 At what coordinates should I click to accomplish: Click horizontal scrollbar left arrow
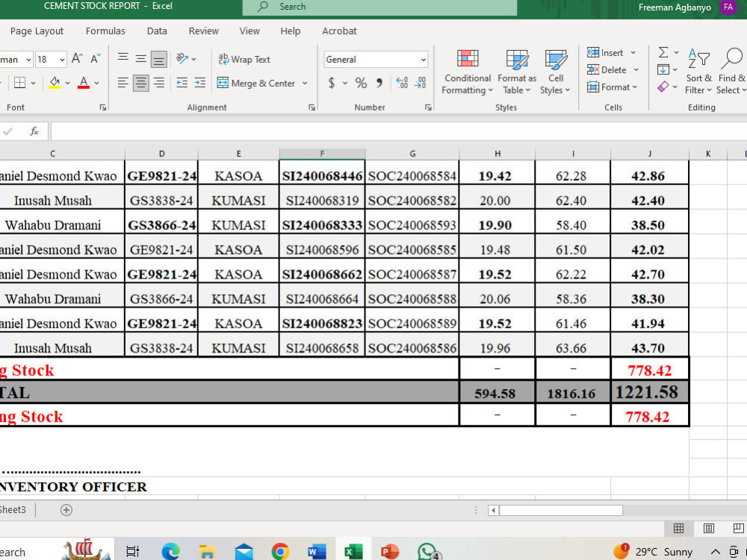click(494, 511)
